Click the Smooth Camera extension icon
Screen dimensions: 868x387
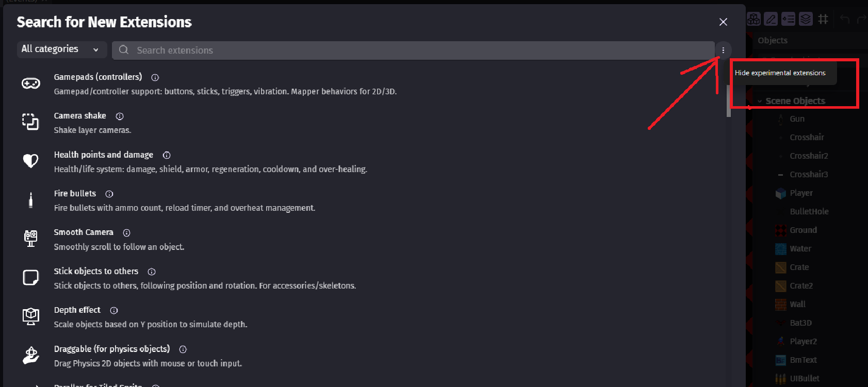[31, 239]
